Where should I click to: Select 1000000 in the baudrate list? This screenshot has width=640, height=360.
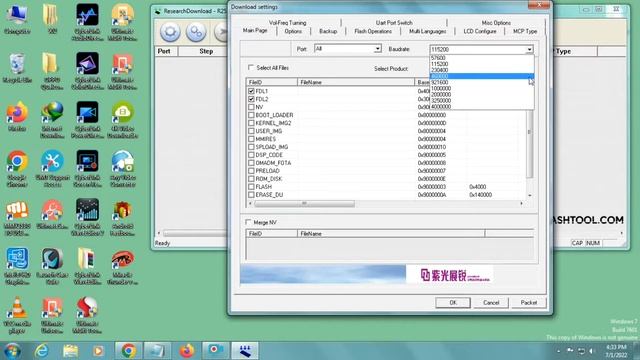coord(482,89)
